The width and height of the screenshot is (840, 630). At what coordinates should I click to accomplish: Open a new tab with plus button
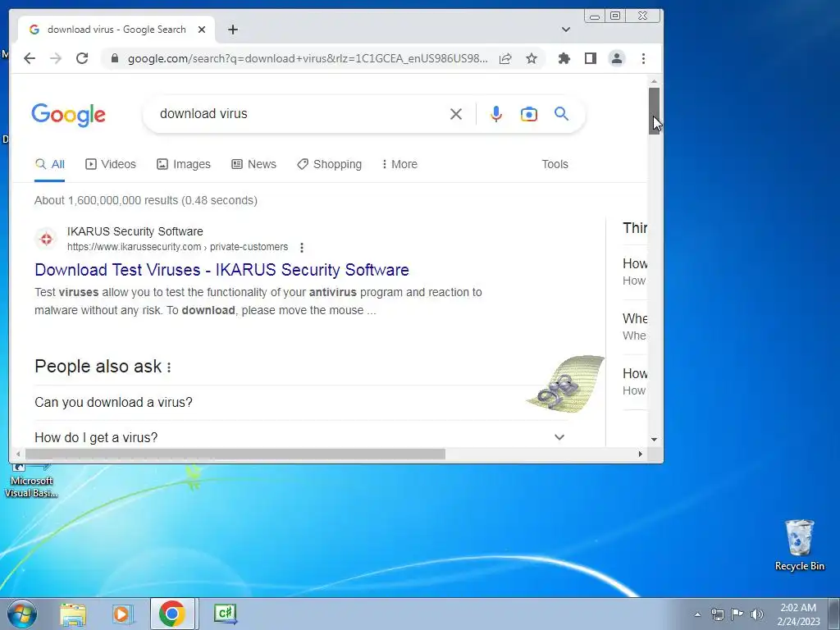(x=232, y=30)
